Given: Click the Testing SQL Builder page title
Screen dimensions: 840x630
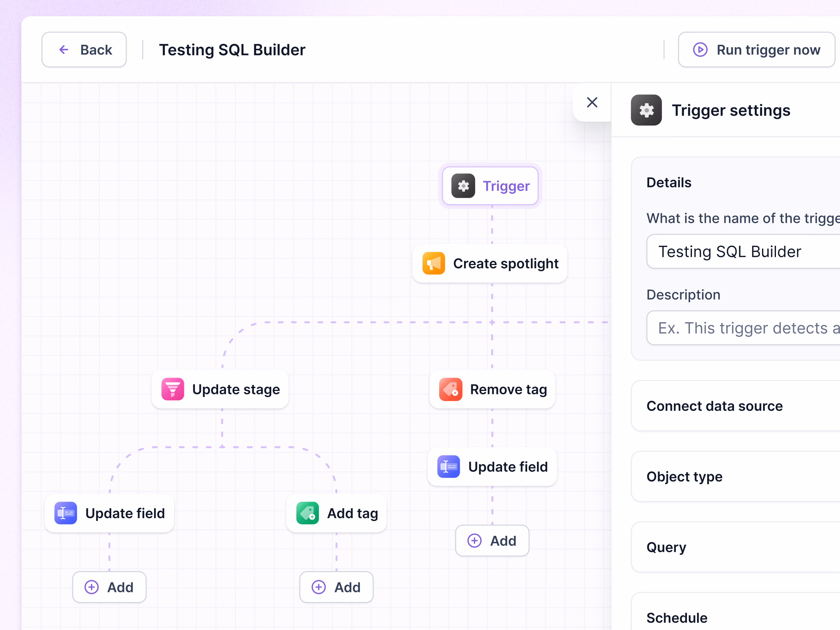Looking at the screenshot, I should point(232,50).
